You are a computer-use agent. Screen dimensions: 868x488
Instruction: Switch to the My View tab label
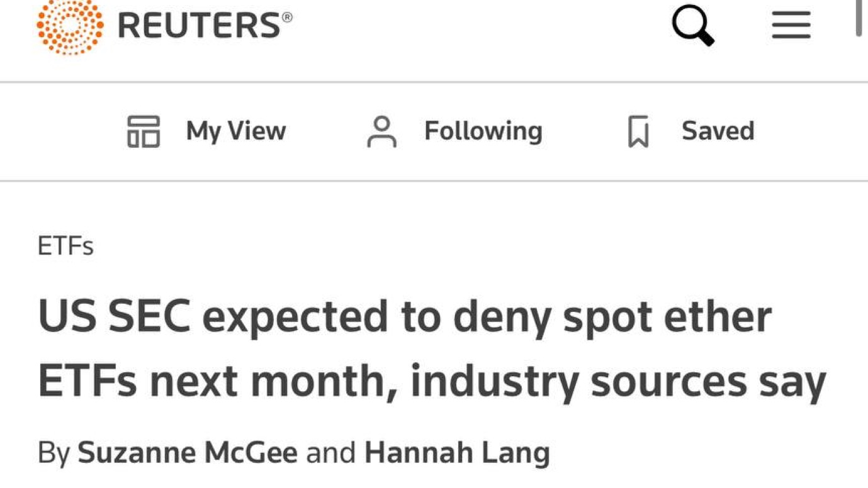coord(236,131)
